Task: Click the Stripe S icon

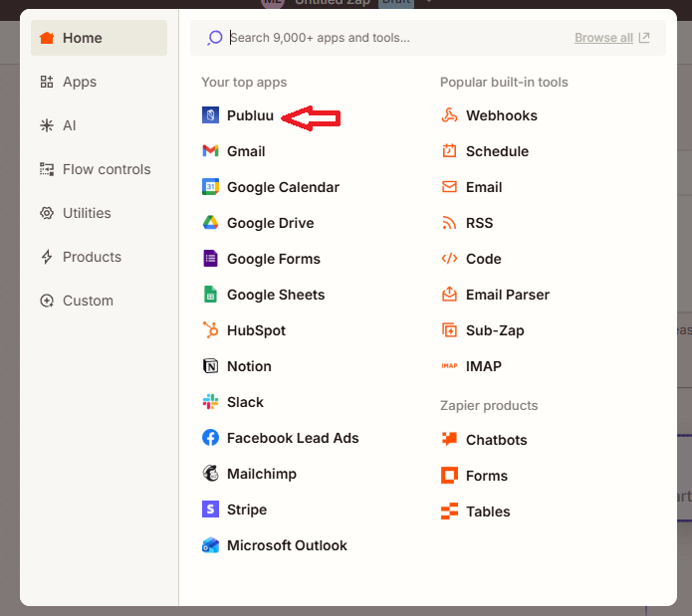Action: click(x=210, y=510)
